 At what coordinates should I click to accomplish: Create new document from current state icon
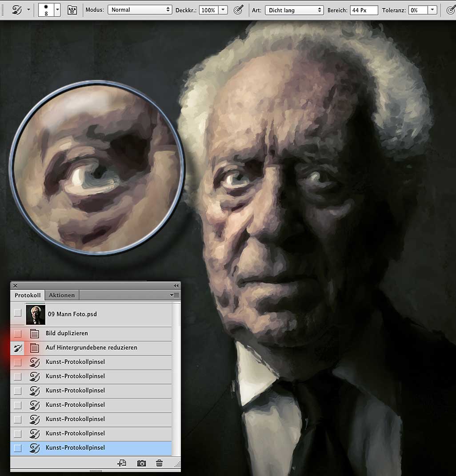point(122,463)
